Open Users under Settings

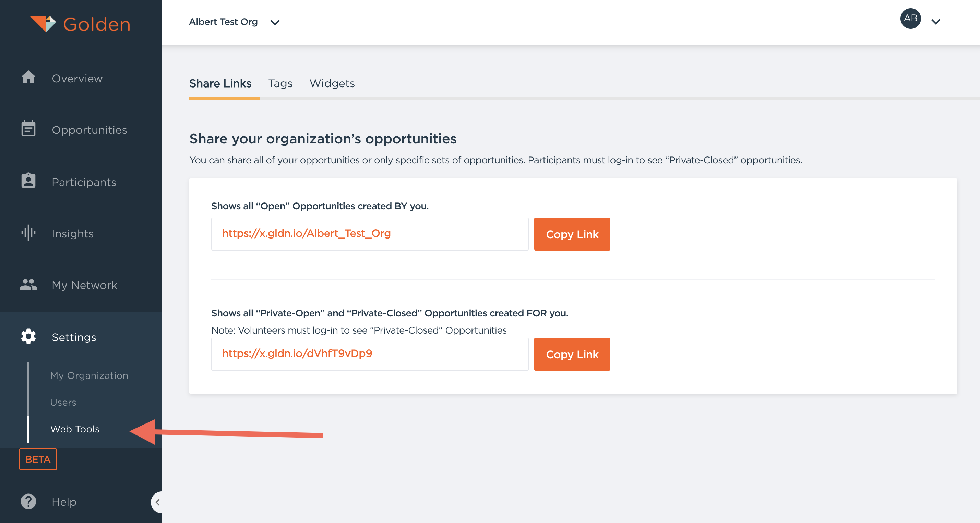pyautogui.click(x=63, y=402)
